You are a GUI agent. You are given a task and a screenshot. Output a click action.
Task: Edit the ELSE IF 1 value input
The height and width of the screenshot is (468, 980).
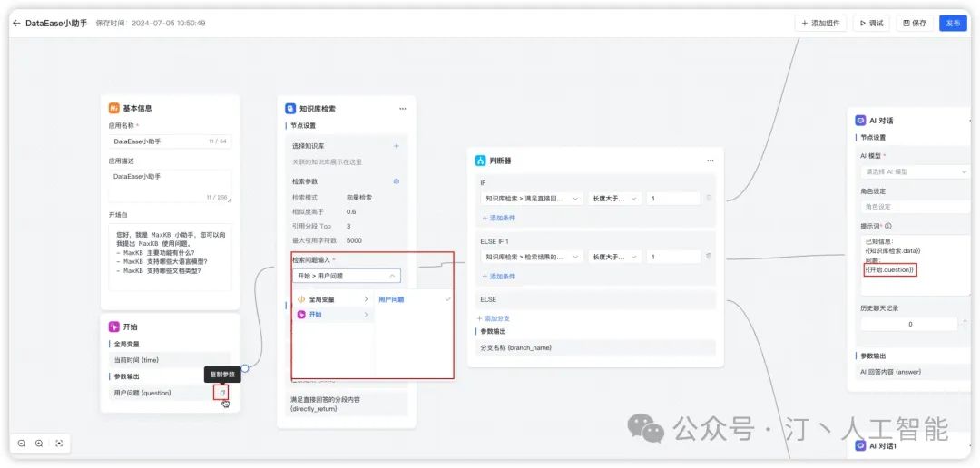pyautogui.click(x=673, y=256)
